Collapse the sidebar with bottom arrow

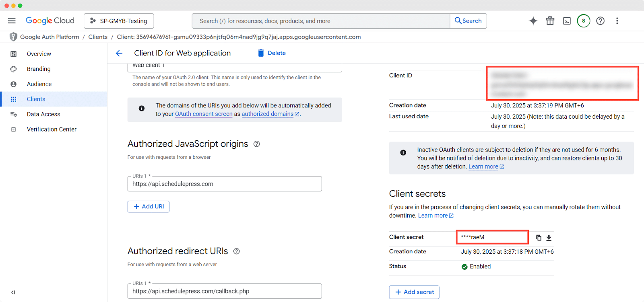pyautogui.click(x=13, y=292)
